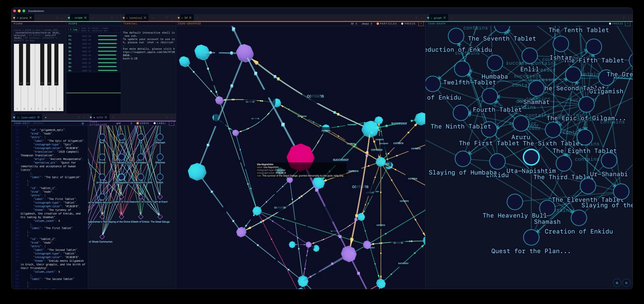Toggle FREEZE in the JSON-GRAPH3D panel
Viewport: 644px width, 304px height.
point(402,24)
